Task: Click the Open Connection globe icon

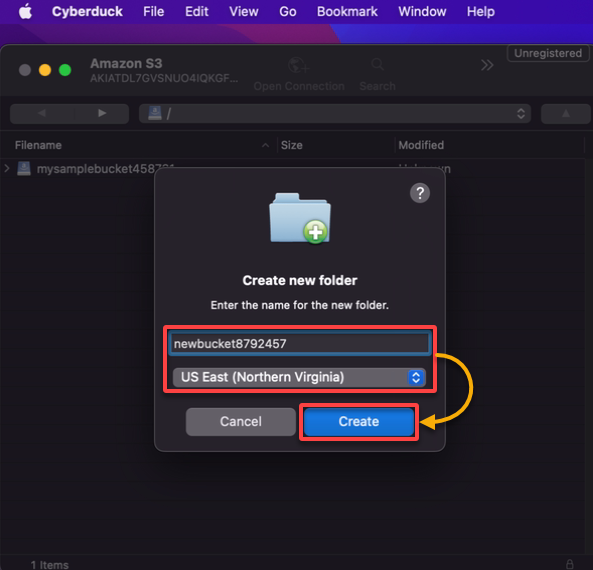Action: coord(298,65)
